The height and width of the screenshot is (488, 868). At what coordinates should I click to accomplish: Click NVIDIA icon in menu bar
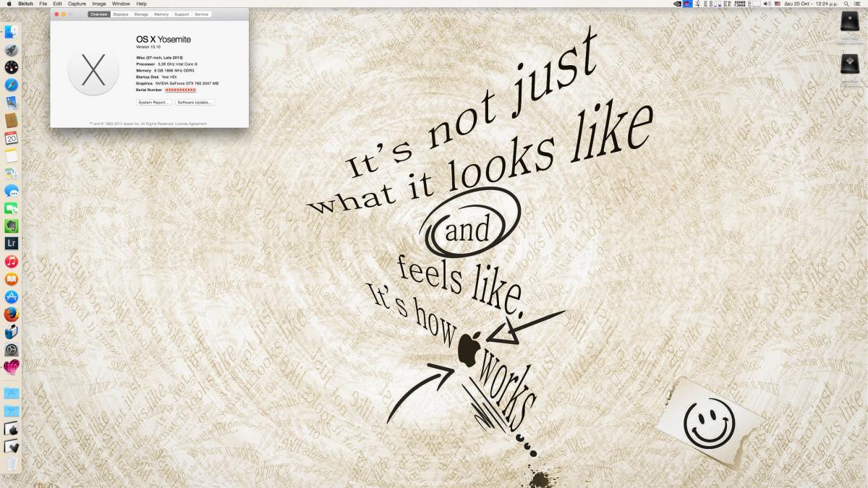pos(677,4)
